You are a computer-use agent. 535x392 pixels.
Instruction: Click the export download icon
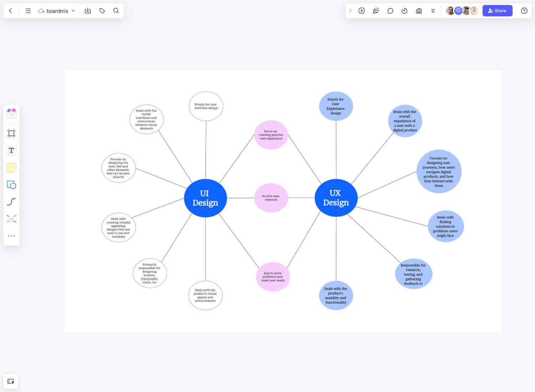click(88, 11)
